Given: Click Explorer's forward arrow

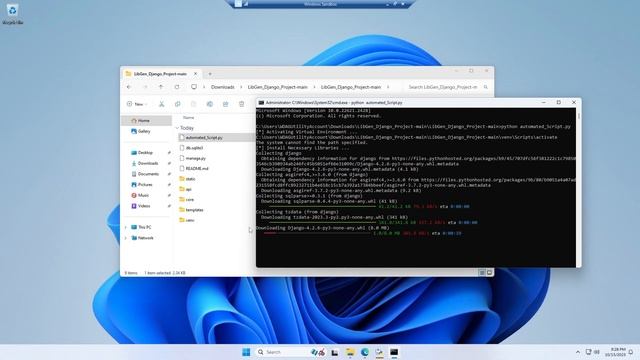Looking at the screenshot, I should coord(145,87).
